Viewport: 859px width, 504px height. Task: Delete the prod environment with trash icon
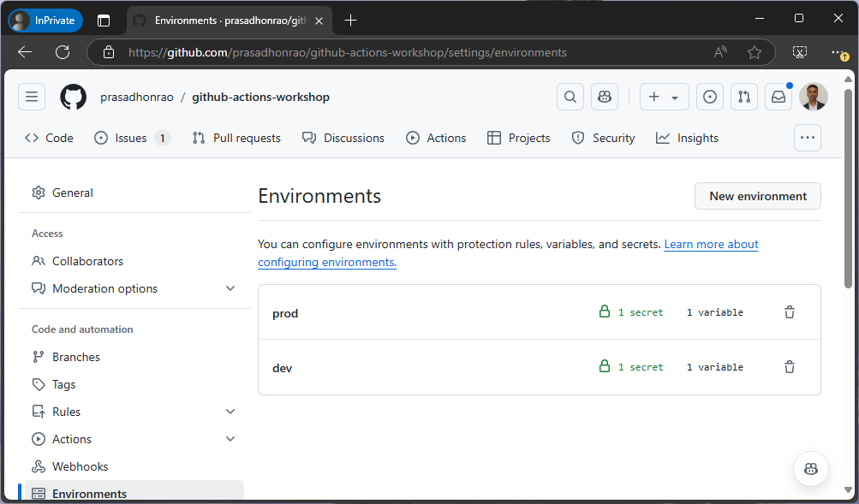pyautogui.click(x=789, y=312)
